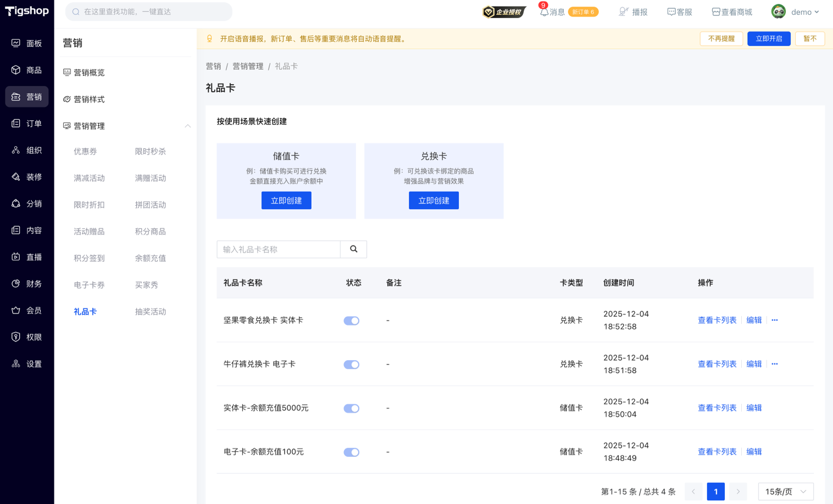Click the 营销概览 icon in submenu
Screen dimensions: 833x504
pyautogui.click(x=67, y=72)
